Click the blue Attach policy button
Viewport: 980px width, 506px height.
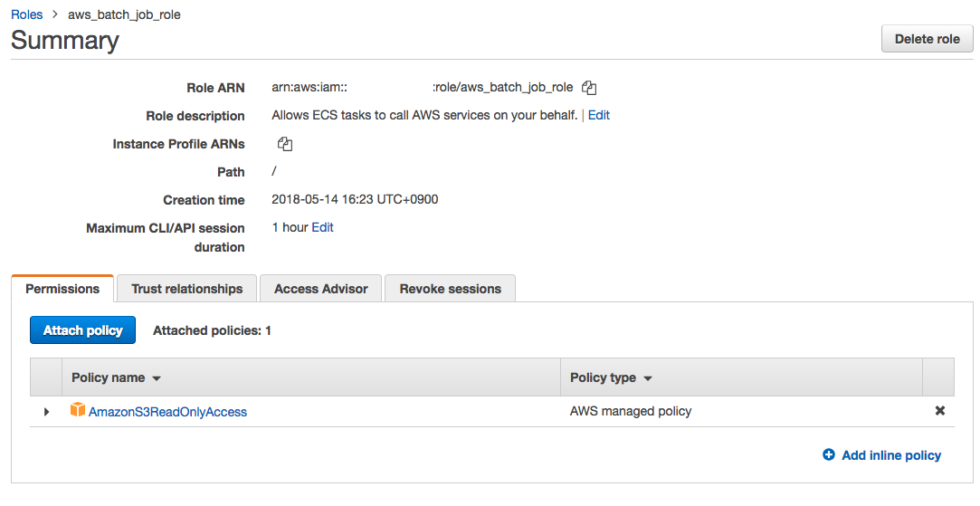(82, 330)
